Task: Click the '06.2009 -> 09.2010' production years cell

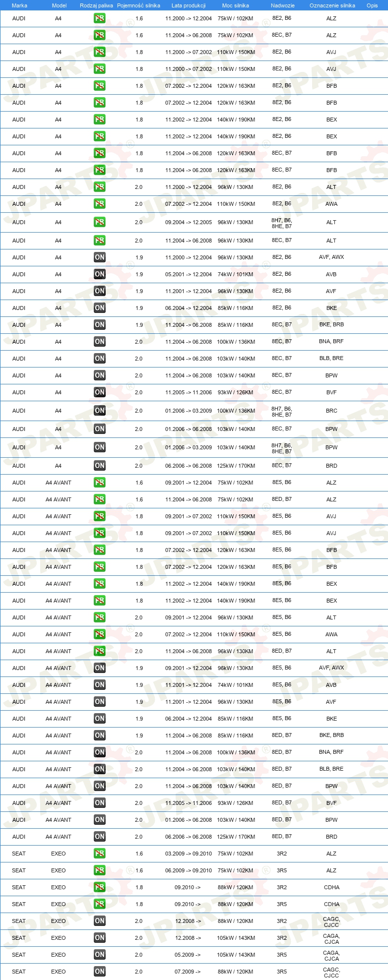Action: 189,870
